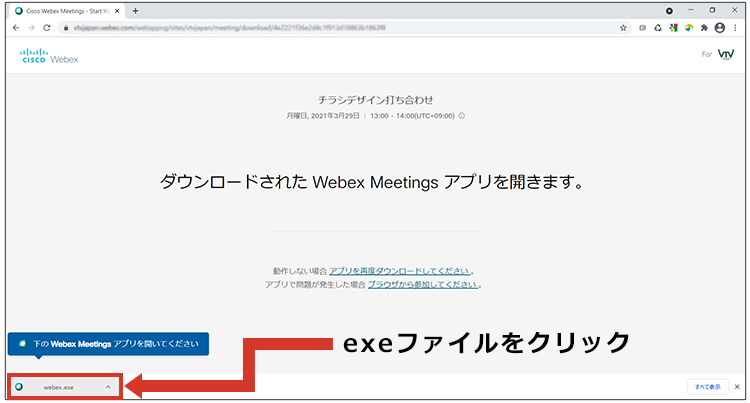The width and height of the screenshot is (750, 403).
Task: Minimize the browser window
Action: click(x=691, y=10)
